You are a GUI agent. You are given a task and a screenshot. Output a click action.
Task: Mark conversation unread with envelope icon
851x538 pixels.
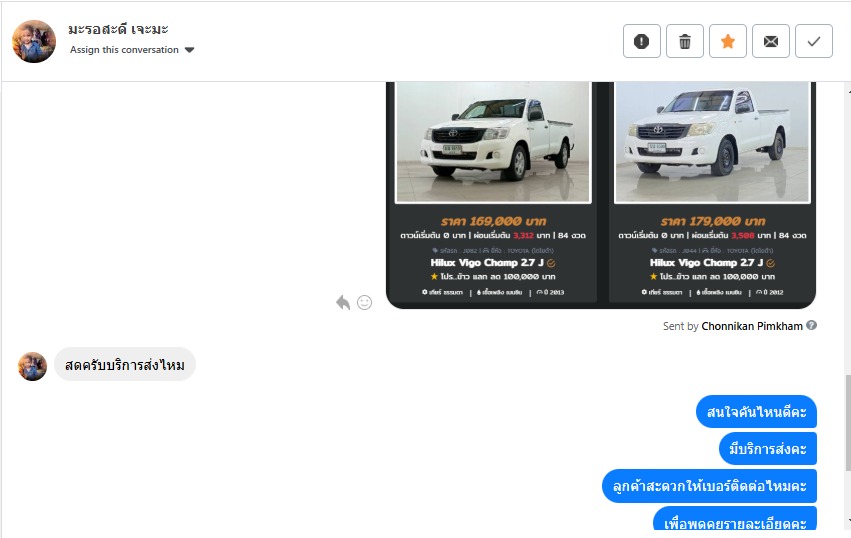pyautogui.click(x=771, y=41)
